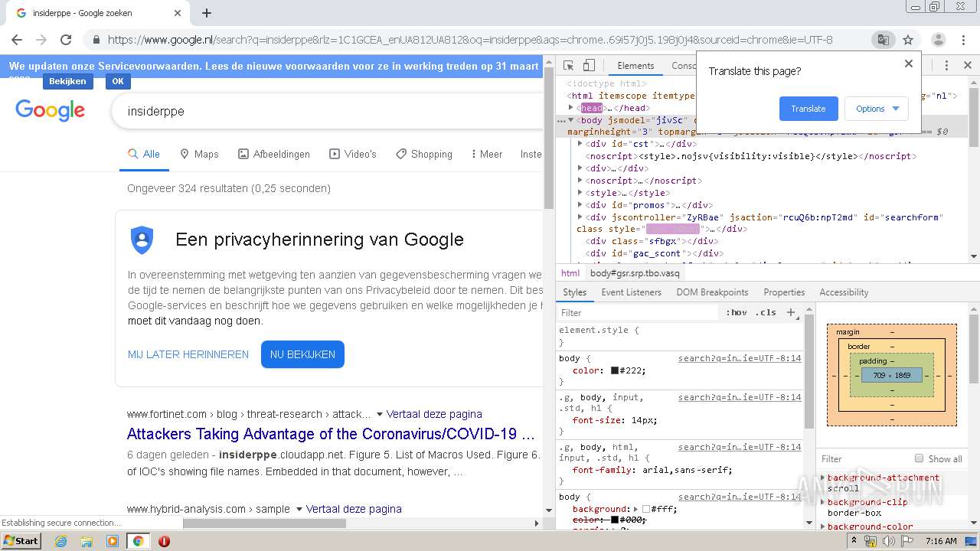Toggle the :hov element state panel
The image size is (980, 551).
tap(737, 312)
